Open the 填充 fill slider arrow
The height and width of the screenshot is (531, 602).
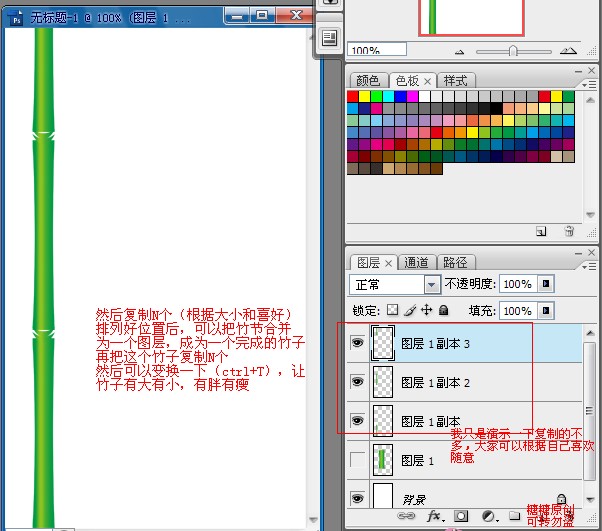[x=546, y=310]
